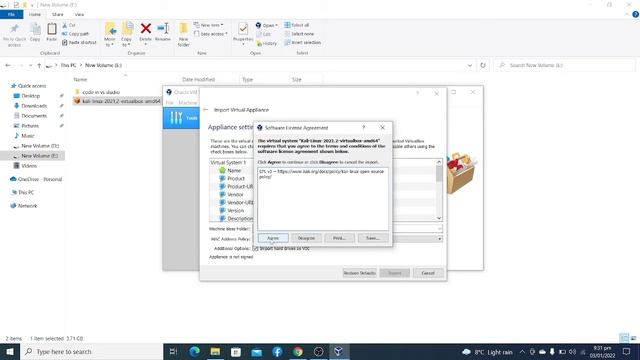Select Videos in navigation pane
The width and height of the screenshot is (640, 360).
(x=29, y=166)
